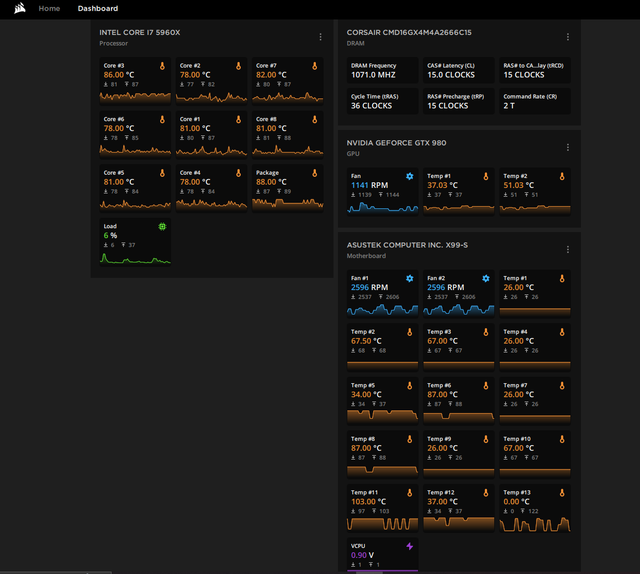This screenshot has height=574, width=640.
Task: Click thermometer icon on motherboard Temp #4 tile
Action: (x=562, y=332)
